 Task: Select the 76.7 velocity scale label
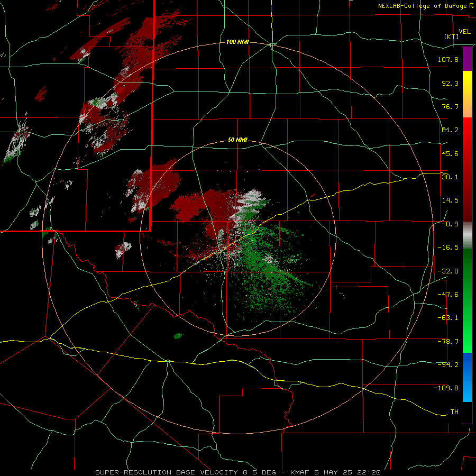(x=450, y=106)
